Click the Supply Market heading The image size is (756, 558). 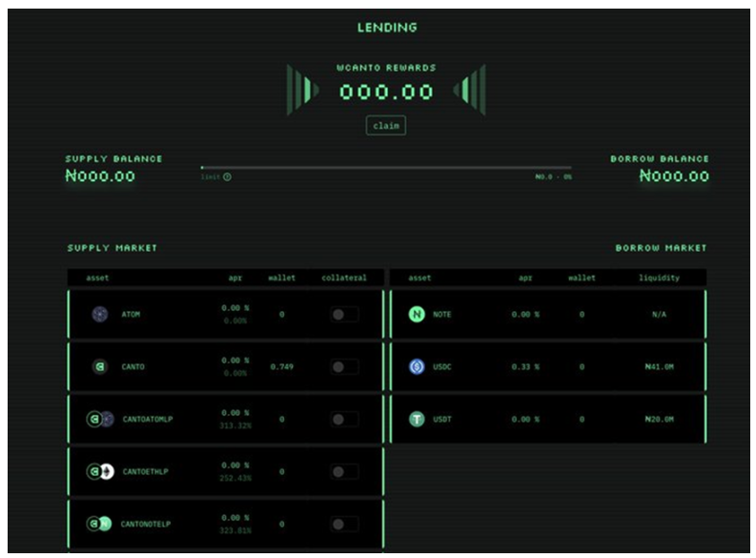112,248
